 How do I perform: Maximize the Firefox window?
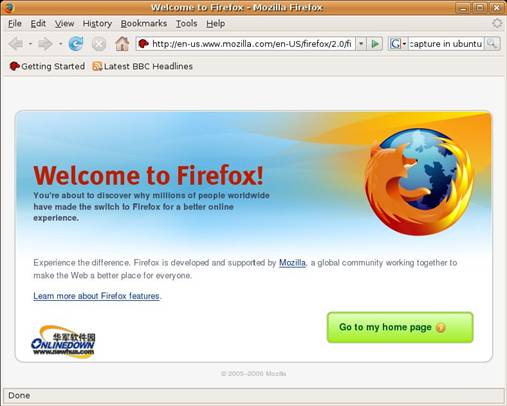click(480, 8)
